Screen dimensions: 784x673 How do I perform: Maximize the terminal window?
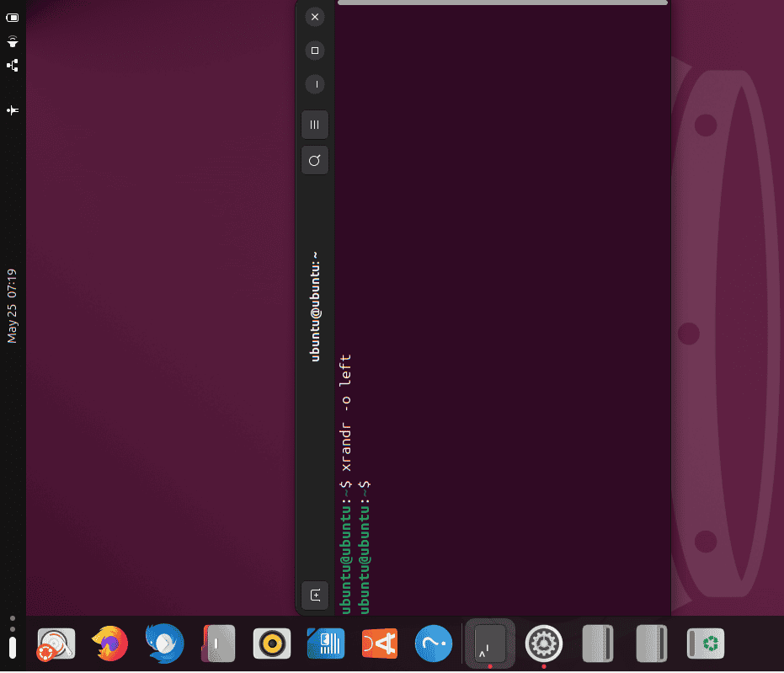coord(315,51)
